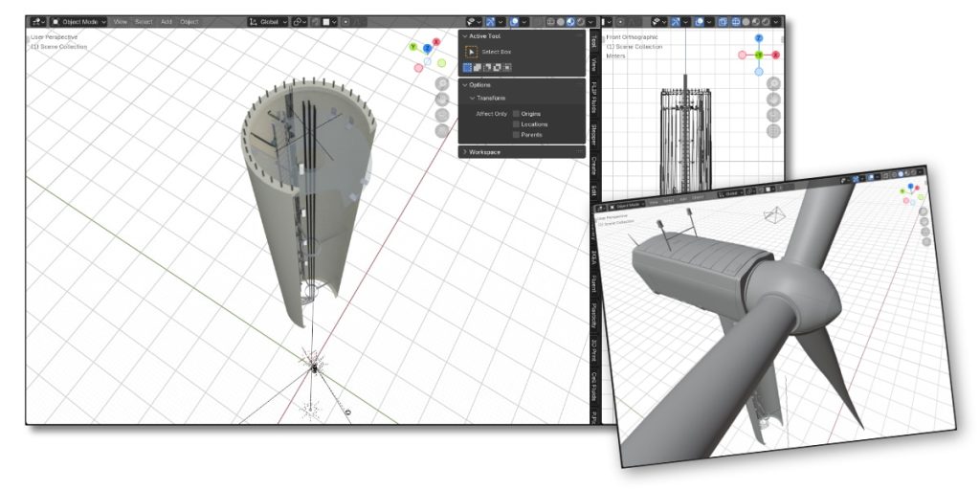Open the pivot point dropdown in the main viewport
The height and width of the screenshot is (490, 980).
click(300, 22)
